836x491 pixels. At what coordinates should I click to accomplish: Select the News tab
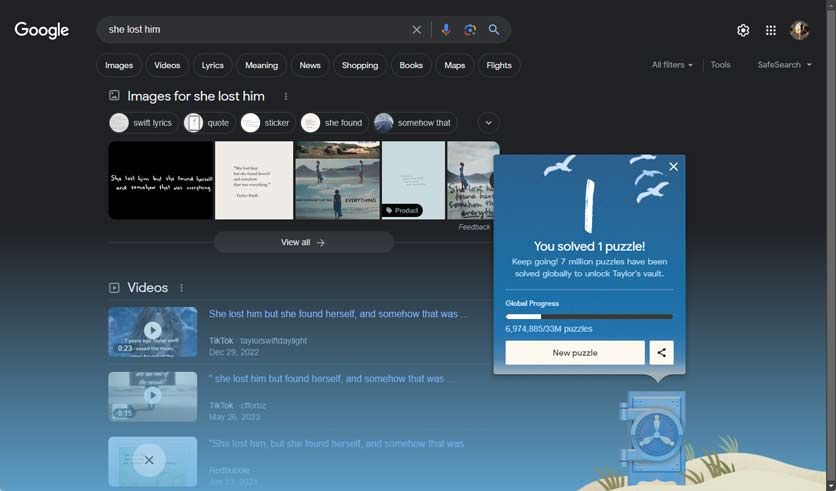tap(310, 65)
